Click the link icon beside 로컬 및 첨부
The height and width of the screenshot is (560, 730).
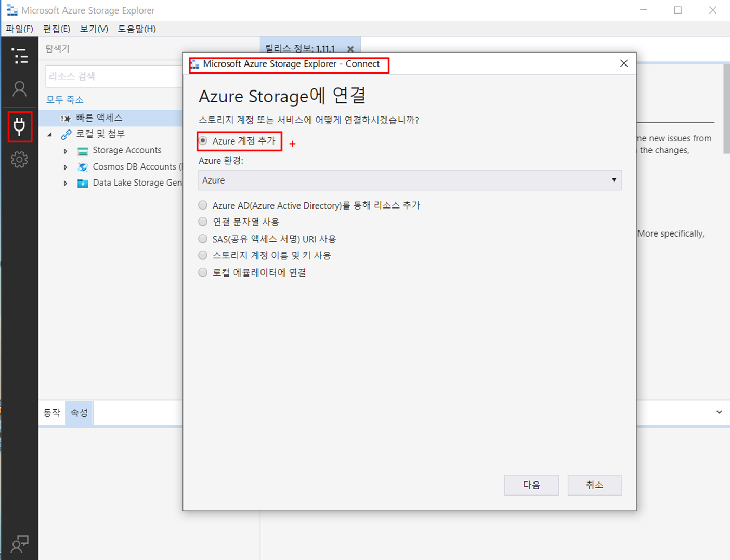point(66,134)
